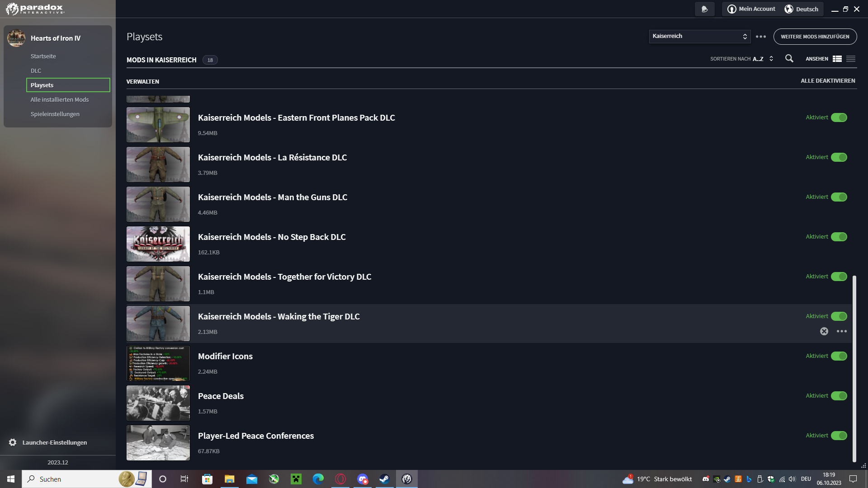
Task: Open the Kaiserreich playset dropdown
Action: coord(699,37)
